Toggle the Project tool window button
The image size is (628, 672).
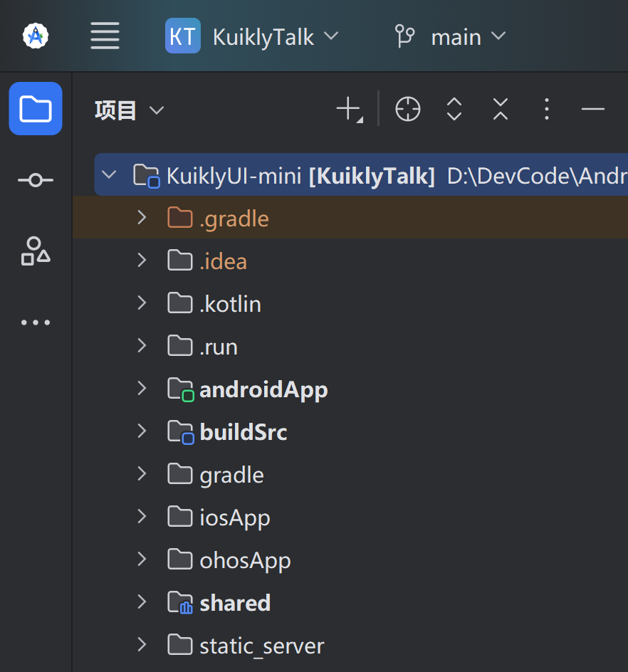(36, 108)
